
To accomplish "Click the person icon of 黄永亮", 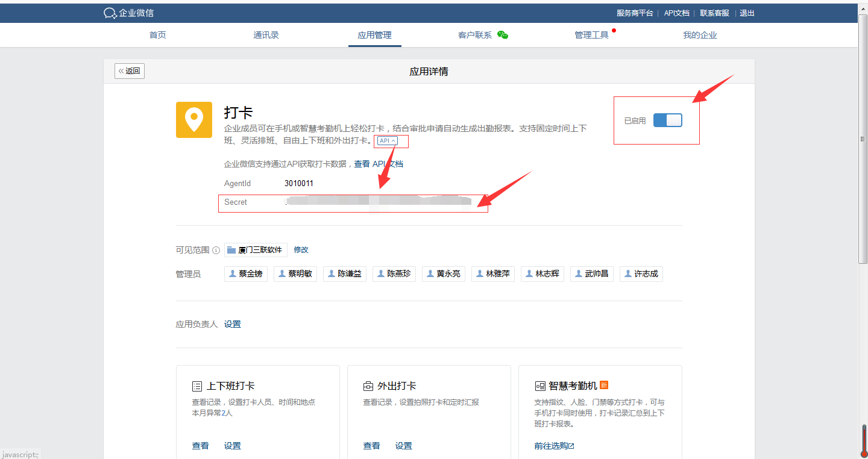I will [x=430, y=273].
